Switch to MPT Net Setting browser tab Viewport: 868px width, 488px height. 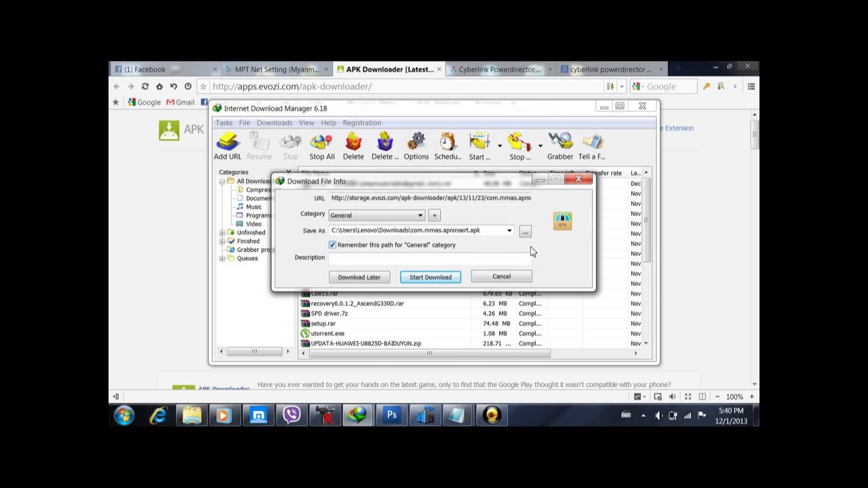[x=276, y=69]
